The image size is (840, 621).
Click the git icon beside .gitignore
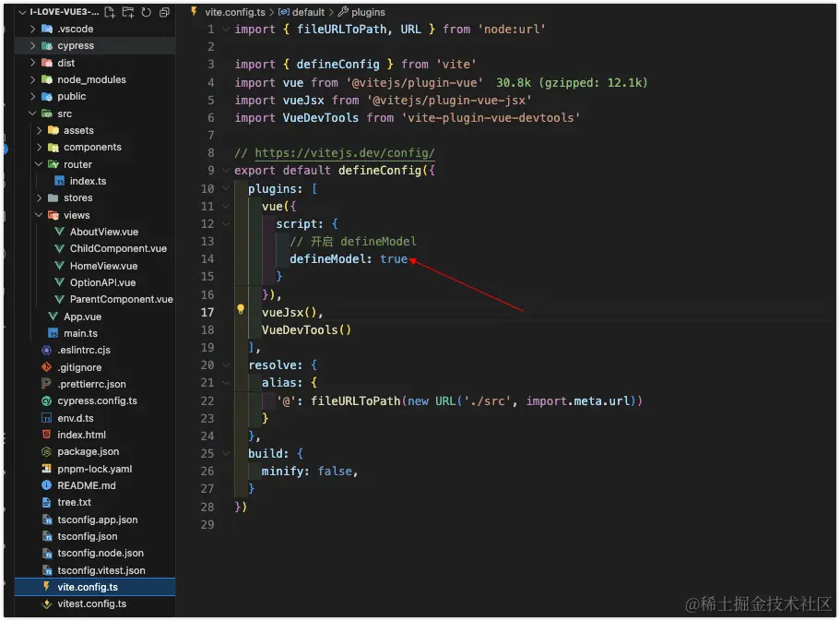coord(47,367)
